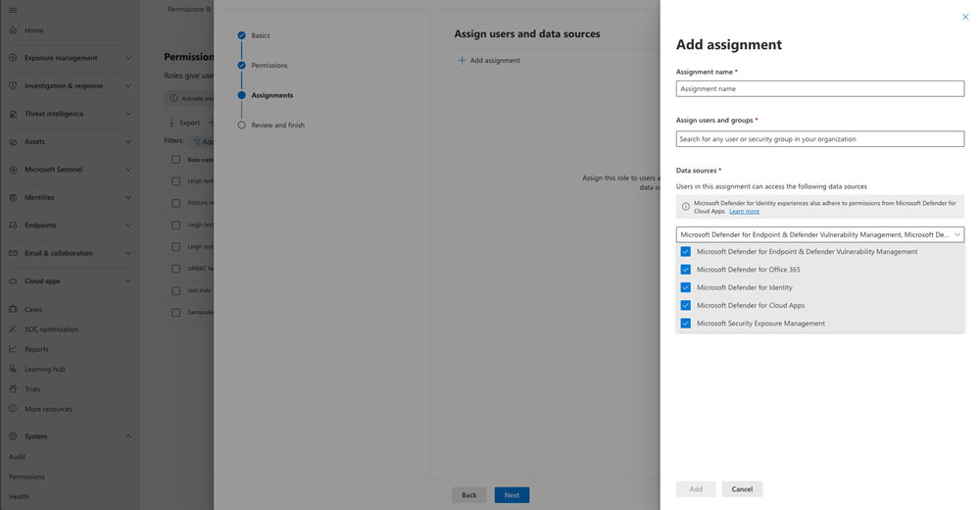Click the More resources info icon
This screenshot has height=510, width=980.
coord(13,409)
